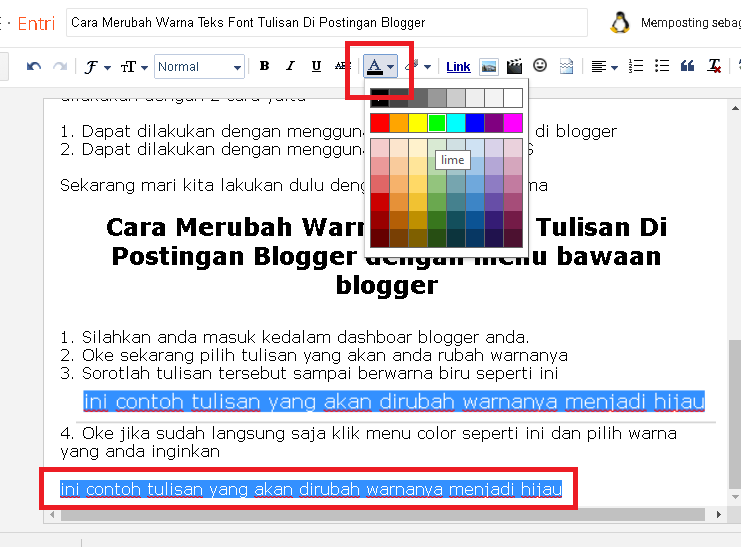Open the text alignment dropdown
This screenshot has height=547, width=741.
pyautogui.click(x=604, y=67)
